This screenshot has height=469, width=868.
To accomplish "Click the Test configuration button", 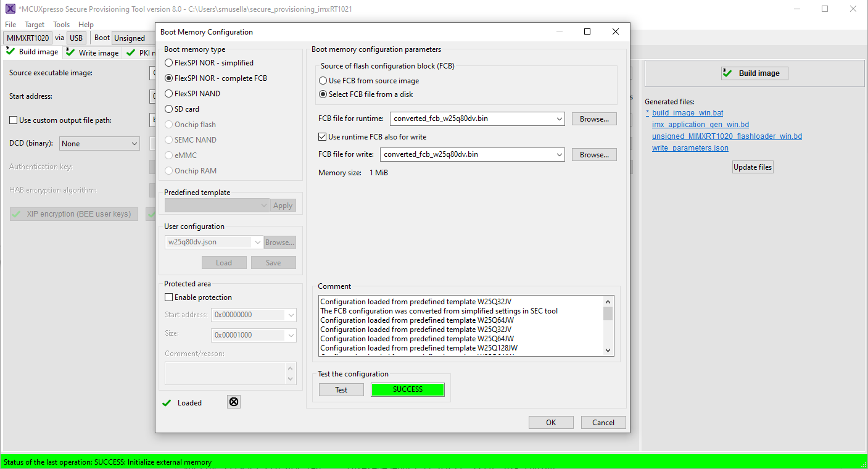I will click(x=341, y=389).
